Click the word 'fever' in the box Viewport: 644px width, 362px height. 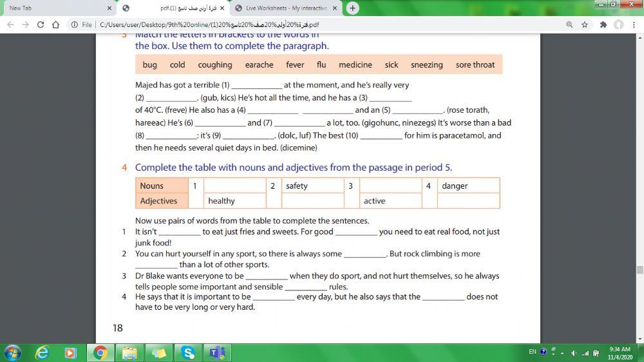(x=295, y=65)
